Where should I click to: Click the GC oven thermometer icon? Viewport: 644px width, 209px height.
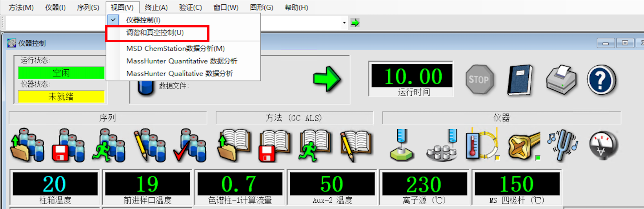pos(482,145)
